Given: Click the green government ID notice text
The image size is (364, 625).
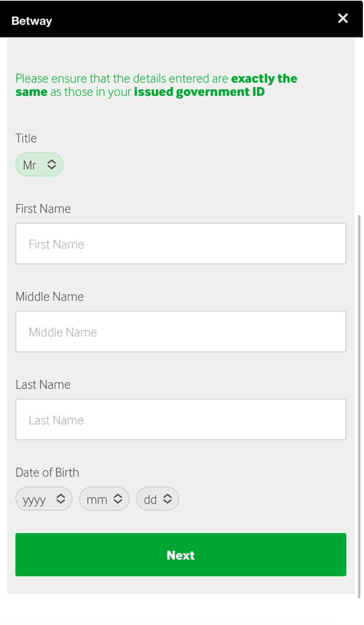Looking at the screenshot, I should tap(156, 85).
